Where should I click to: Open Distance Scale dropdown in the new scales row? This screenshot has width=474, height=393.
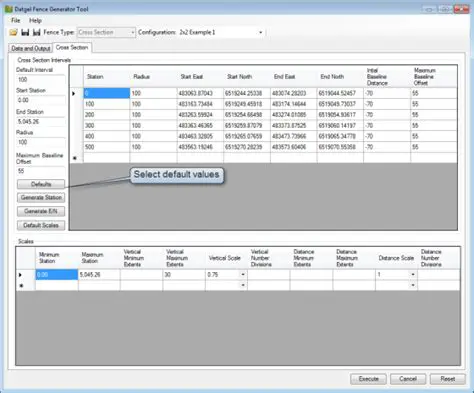point(413,285)
